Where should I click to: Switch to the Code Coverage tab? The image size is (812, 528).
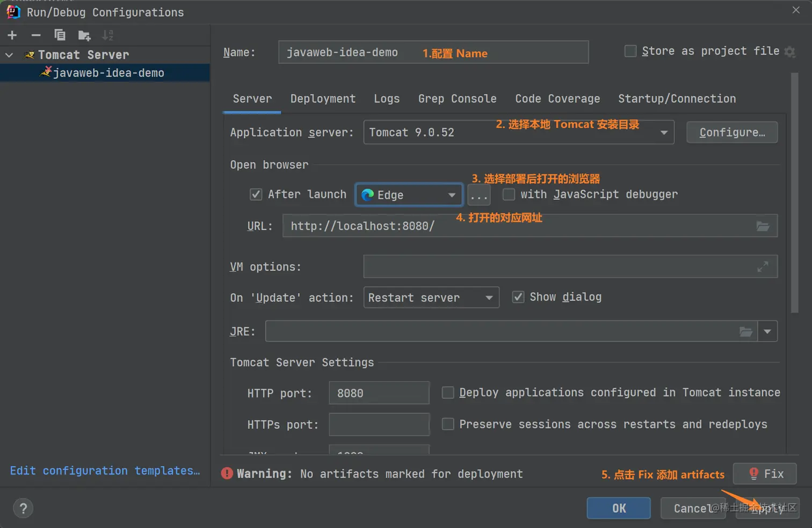pyautogui.click(x=557, y=99)
